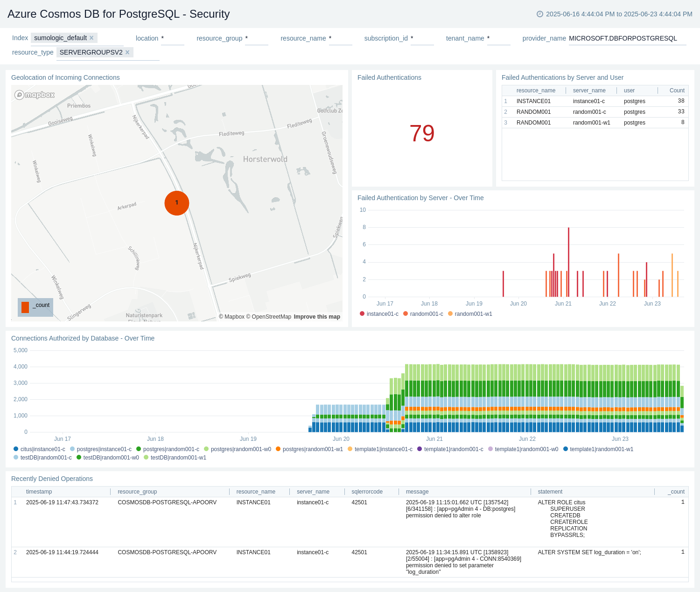The height and width of the screenshot is (592, 700).
Task: Toggle testDB|random001-w0 legend series
Action: coord(108,458)
